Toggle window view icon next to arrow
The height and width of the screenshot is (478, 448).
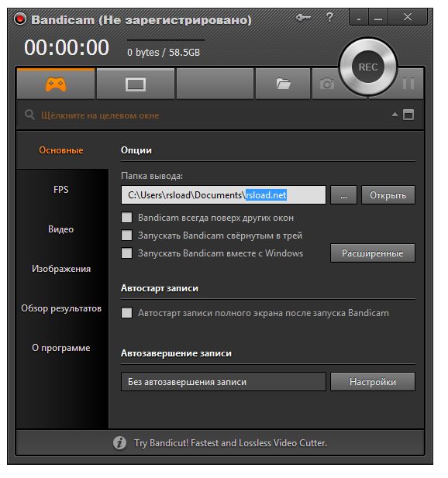[408, 115]
